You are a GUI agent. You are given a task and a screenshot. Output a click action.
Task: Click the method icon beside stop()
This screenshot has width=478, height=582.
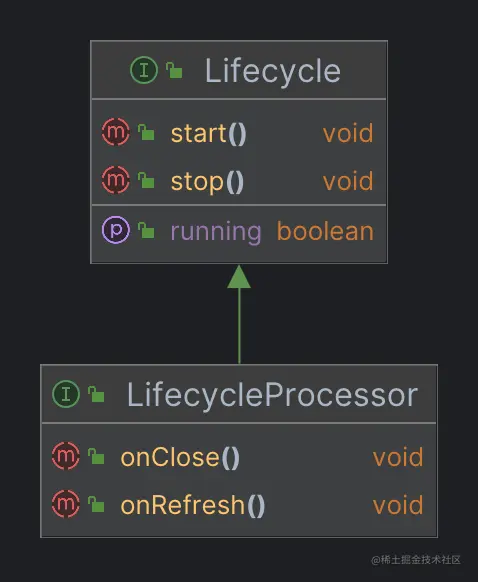pos(116,180)
